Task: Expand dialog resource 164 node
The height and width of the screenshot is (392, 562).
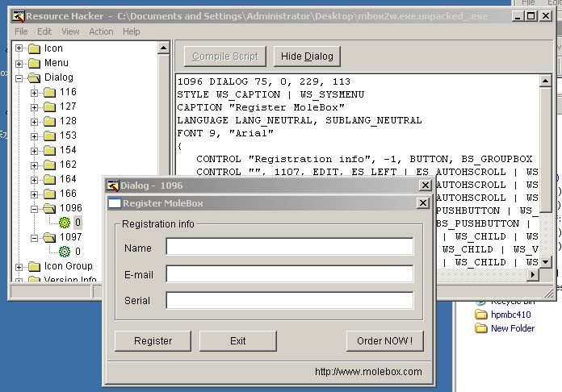Action: coord(34,180)
